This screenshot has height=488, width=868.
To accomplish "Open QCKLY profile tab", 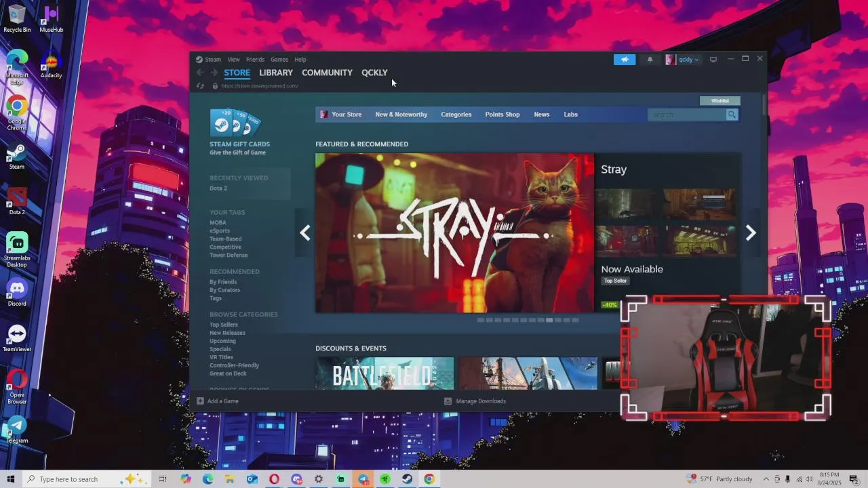I will [374, 73].
